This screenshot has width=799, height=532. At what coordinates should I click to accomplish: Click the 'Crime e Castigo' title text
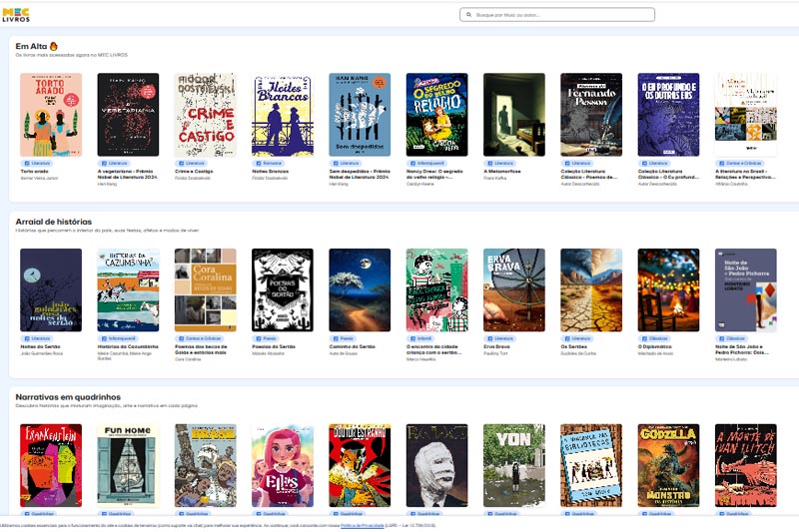pos(194,172)
